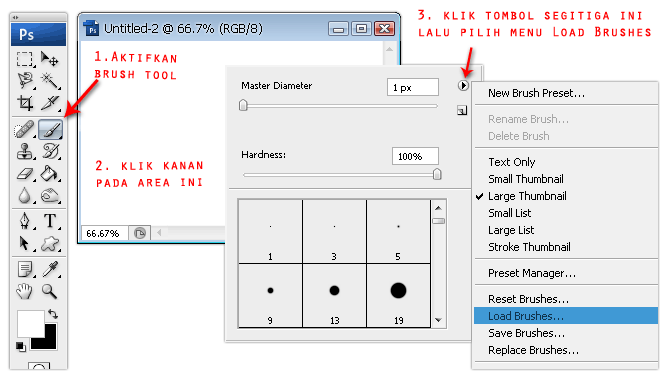Image resolution: width=668 pixels, height=377 pixels.
Task: Select the Type tool
Action: coord(50,221)
